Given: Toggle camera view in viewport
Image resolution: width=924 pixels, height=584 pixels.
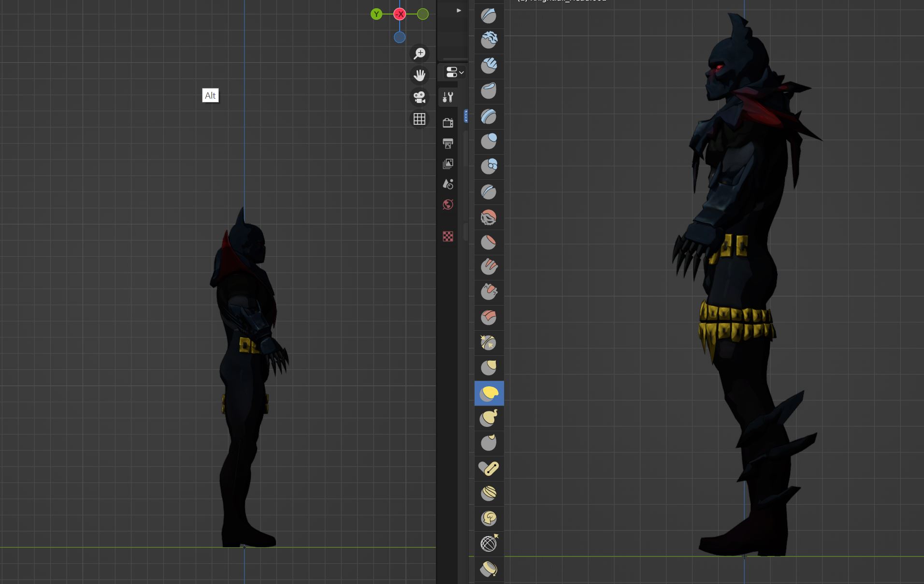Looking at the screenshot, I should pos(419,97).
